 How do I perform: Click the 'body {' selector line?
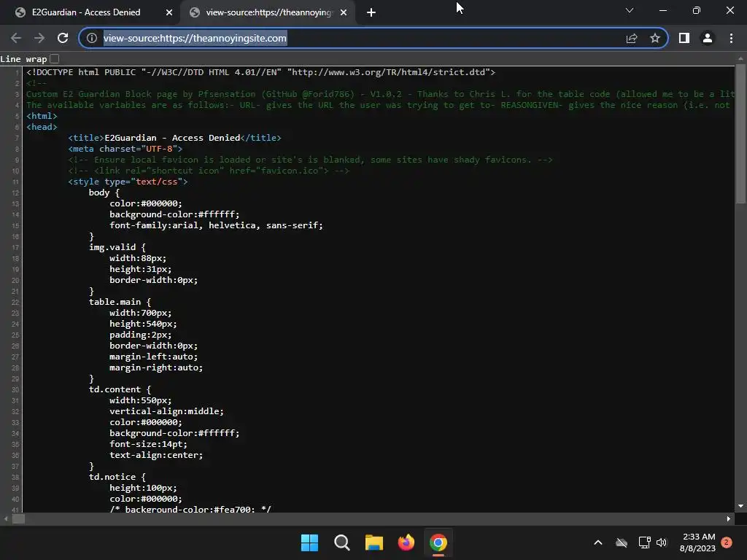(x=104, y=192)
